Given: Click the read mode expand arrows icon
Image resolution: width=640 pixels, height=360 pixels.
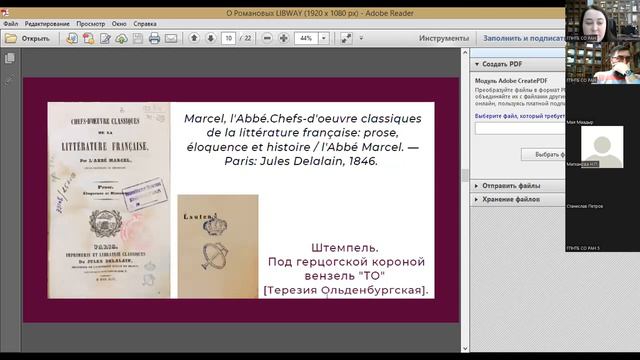Looking at the screenshot, I should 346,38.
